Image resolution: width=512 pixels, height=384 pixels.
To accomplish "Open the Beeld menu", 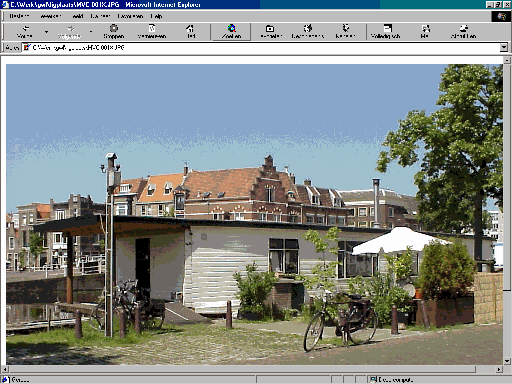I will 78,16.
